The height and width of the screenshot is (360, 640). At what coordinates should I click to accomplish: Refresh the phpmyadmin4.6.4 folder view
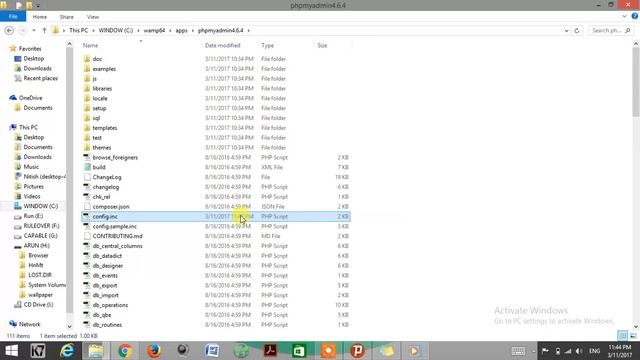click(x=576, y=31)
